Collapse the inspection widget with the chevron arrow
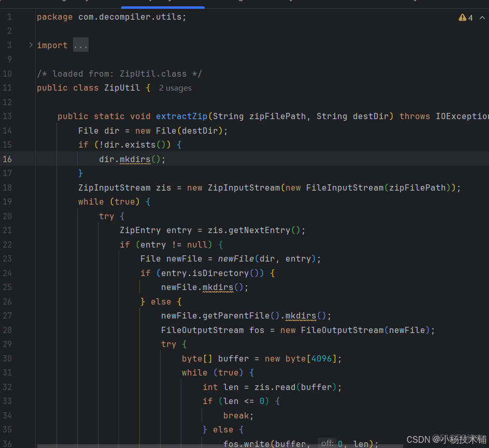The image size is (489, 448). (482, 17)
